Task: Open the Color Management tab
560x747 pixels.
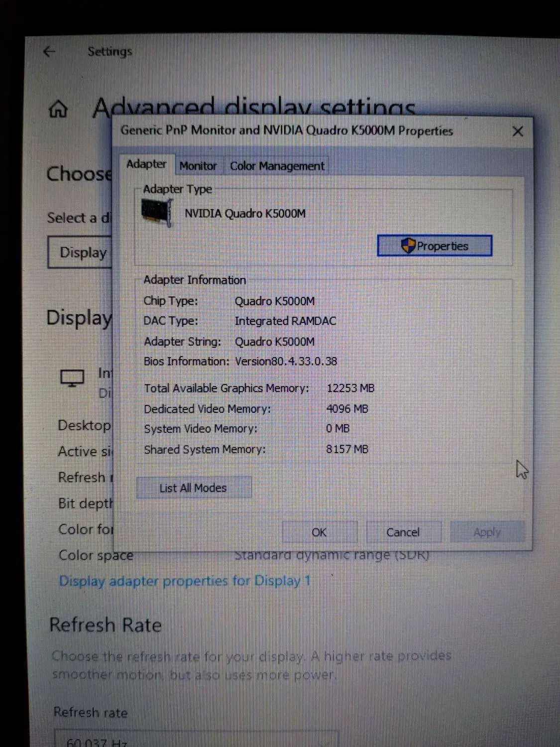Action: click(277, 166)
